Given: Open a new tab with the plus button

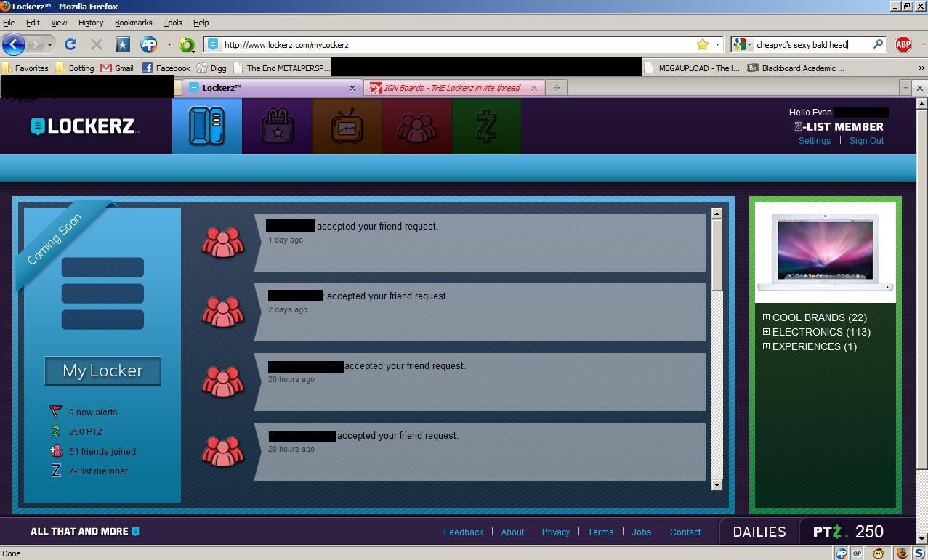Looking at the screenshot, I should [557, 88].
